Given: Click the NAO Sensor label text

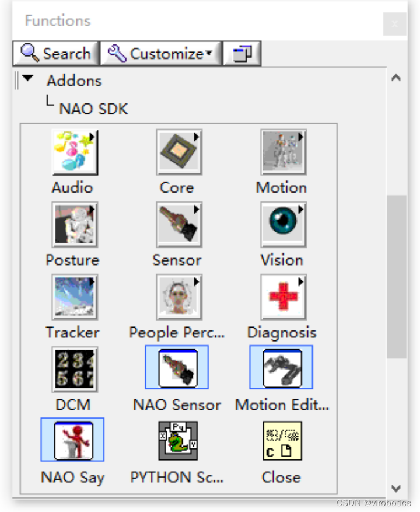Looking at the screenshot, I should [177, 405].
